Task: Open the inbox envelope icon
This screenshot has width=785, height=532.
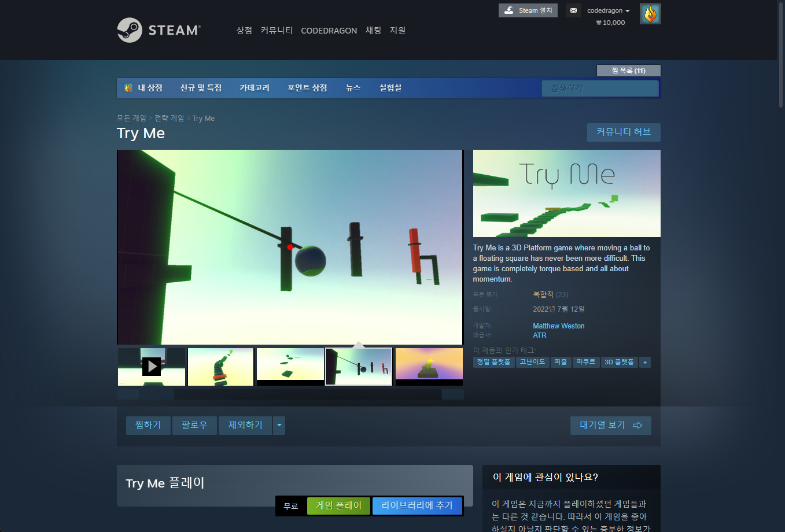Action: [573, 10]
